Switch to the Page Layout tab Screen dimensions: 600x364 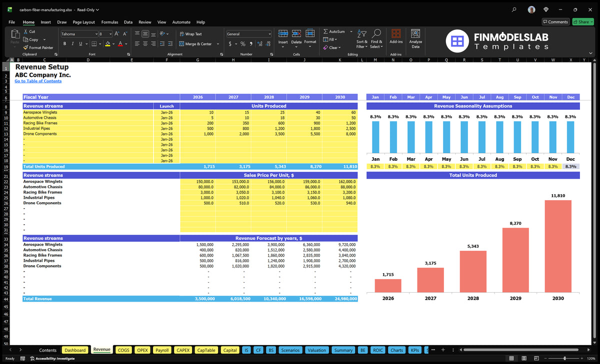pyautogui.click(x=83, y=22)
